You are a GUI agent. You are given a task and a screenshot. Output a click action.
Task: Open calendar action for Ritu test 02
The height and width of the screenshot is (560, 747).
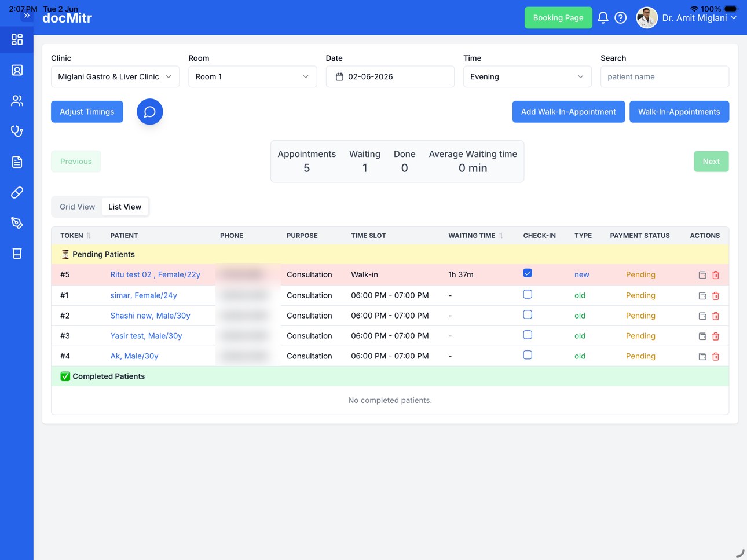click(702, 275)
